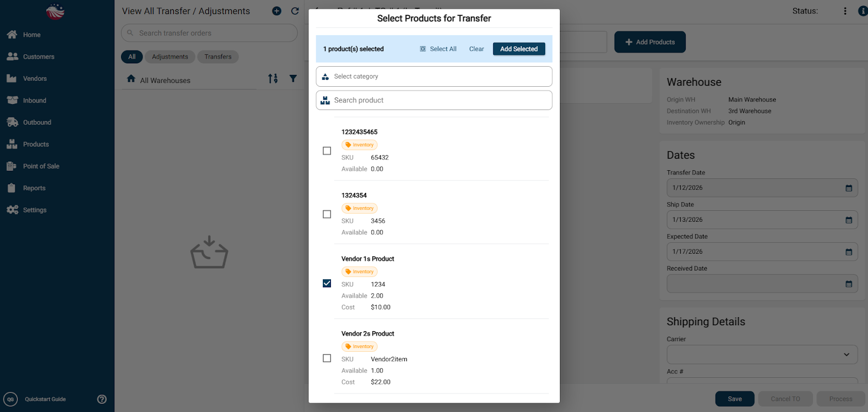Open the Transfer Date calendar picker
This screenshot has height=412, width=868.
pyautogui.click(x=848, y=188)
